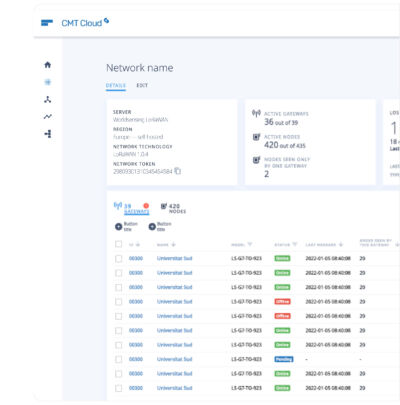This screenshot has width=400, height=405.
Task: Sort the table by ID column arrow
Action: click(138, 245)
